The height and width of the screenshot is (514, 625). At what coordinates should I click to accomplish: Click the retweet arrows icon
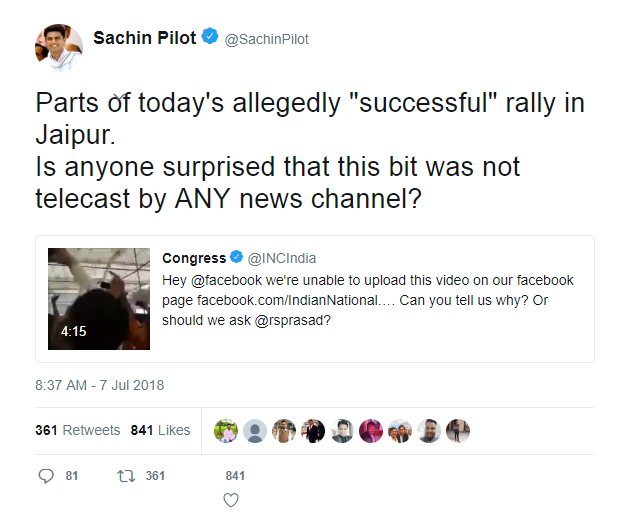[126, 476]
